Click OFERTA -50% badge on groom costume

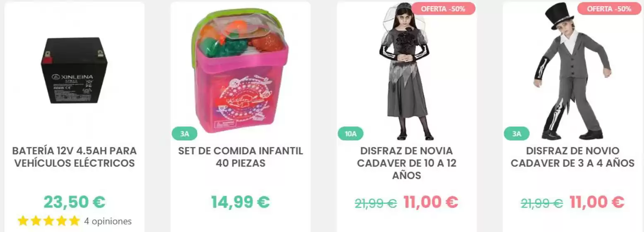(x=609, y=9)
